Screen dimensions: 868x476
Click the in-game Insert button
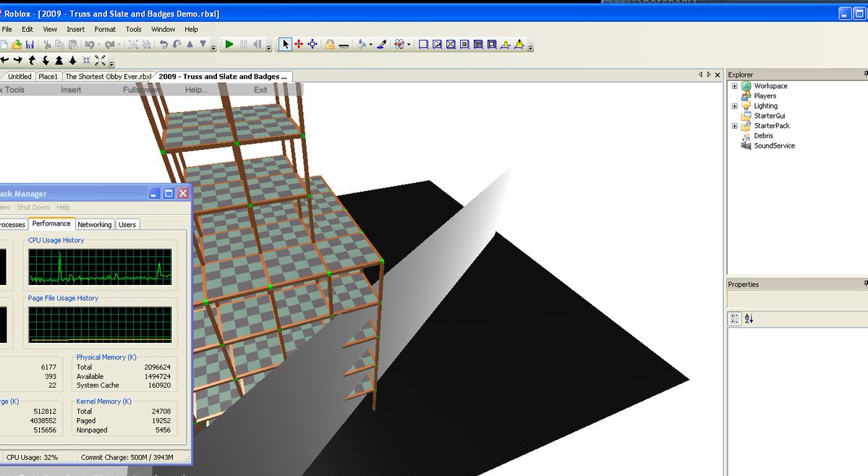point(71,90)
